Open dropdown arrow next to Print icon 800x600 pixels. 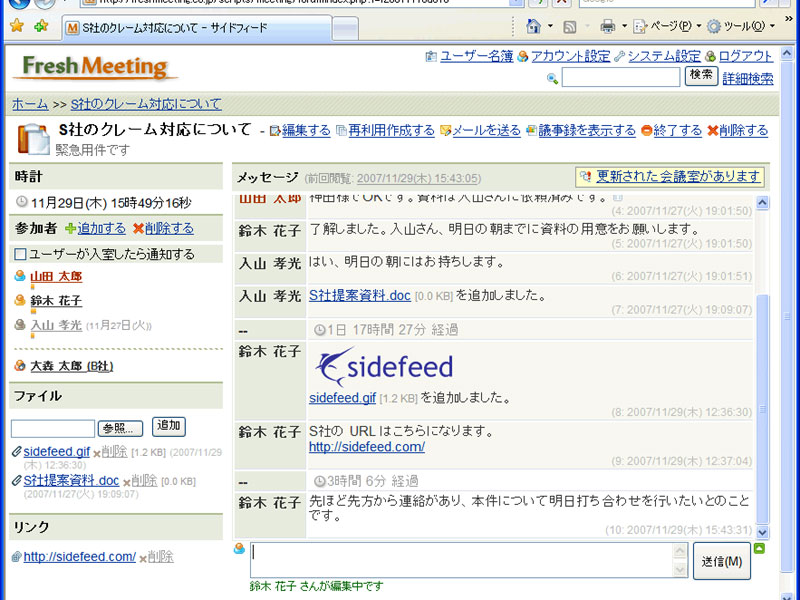point(623,26)
